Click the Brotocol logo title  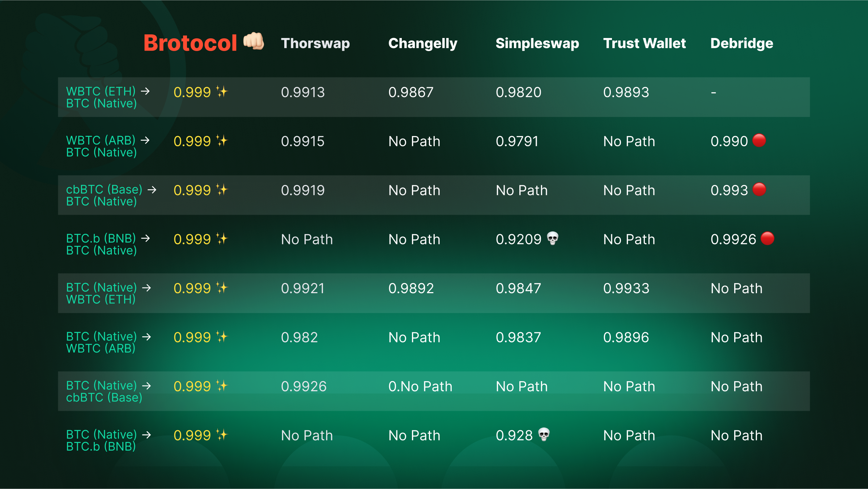(190, 43)
